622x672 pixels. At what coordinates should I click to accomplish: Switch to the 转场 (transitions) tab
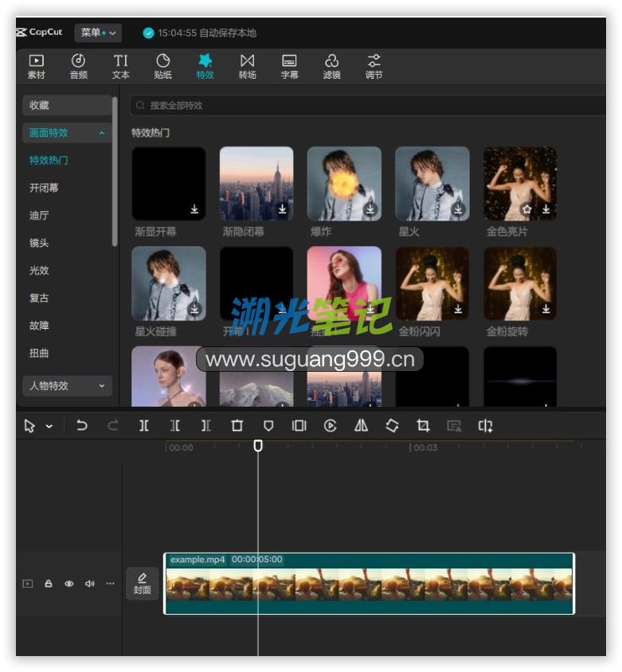pyautogui.click(x=247, y=66)
